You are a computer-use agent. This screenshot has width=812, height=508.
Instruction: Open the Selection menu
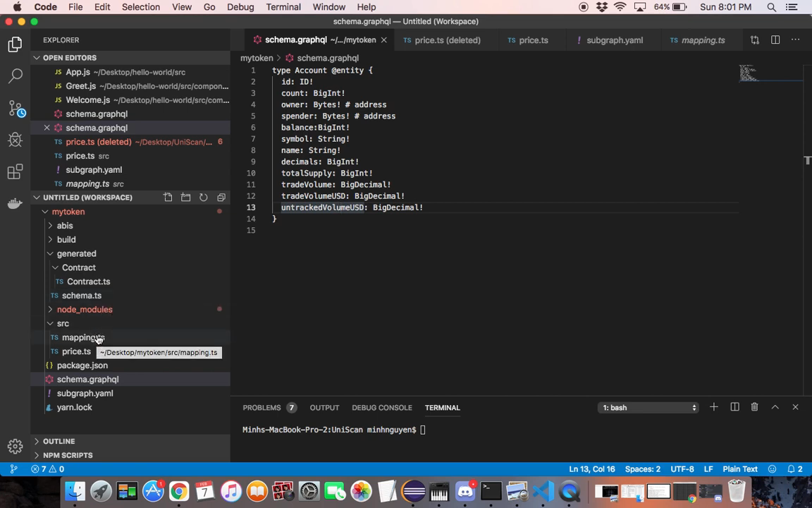[x=141, y=7]
